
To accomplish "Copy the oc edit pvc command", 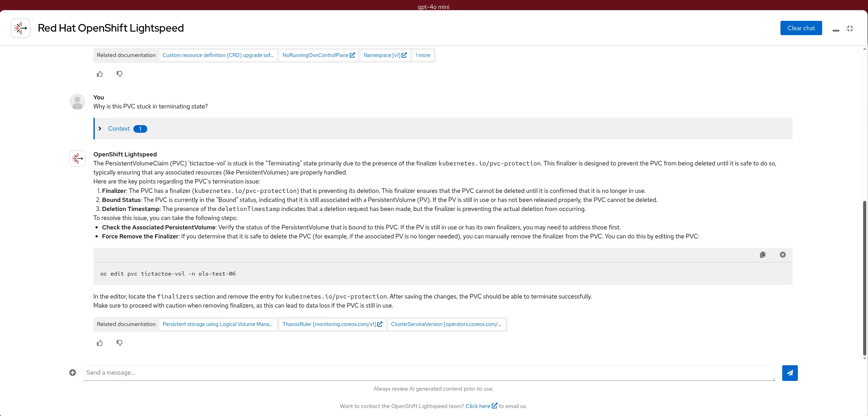I will [762, 255].
